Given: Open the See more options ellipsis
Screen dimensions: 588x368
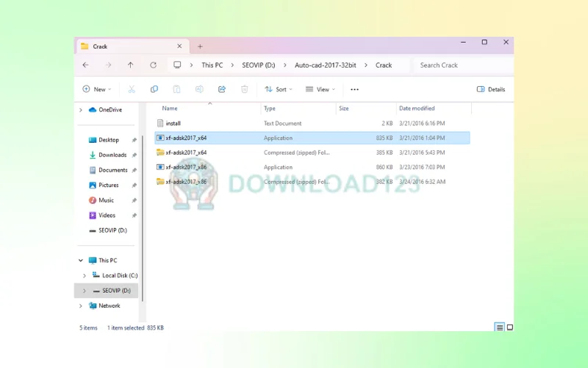Looking at the screenshot, I should pyautogui.click(x=354, y=89).
